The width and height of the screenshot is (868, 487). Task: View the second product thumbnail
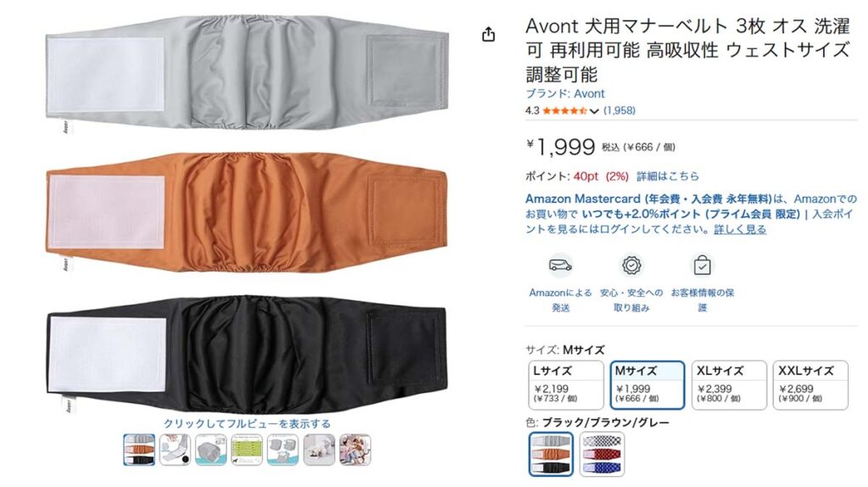coord(175,450)
